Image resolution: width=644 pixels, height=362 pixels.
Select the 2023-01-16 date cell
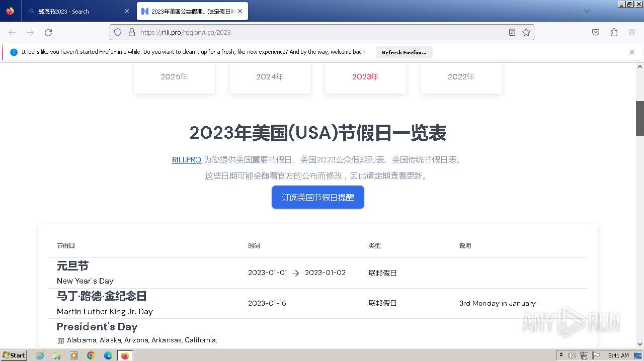coord(267,303)
